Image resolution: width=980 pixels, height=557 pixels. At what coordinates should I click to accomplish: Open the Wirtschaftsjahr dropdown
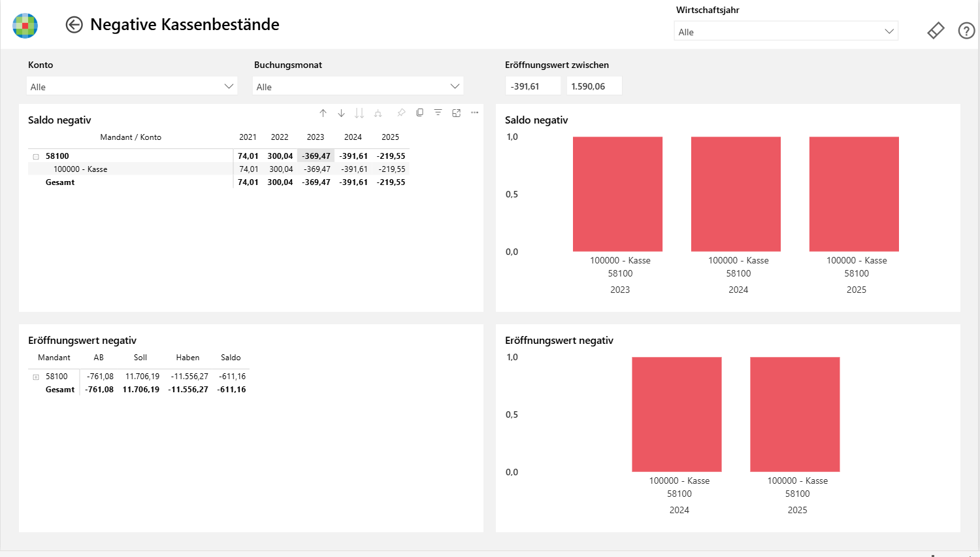[786, 31]
